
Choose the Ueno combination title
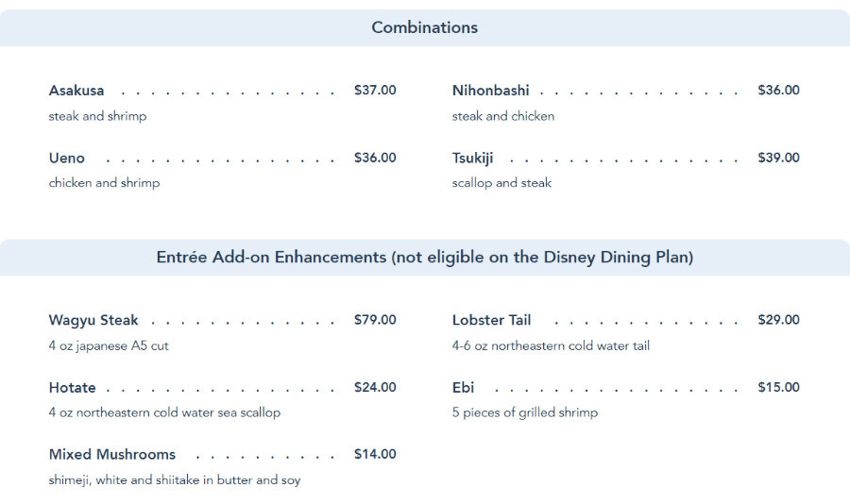67,158
